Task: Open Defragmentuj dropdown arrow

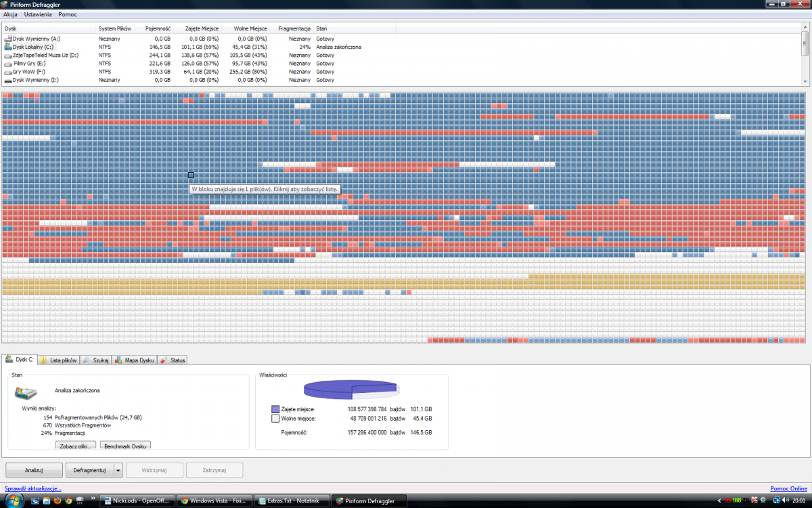Action: click(x=118, y=470)
